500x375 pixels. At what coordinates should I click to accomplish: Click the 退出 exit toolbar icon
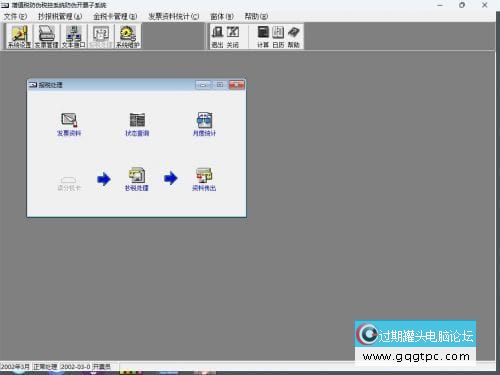point(217,37)
